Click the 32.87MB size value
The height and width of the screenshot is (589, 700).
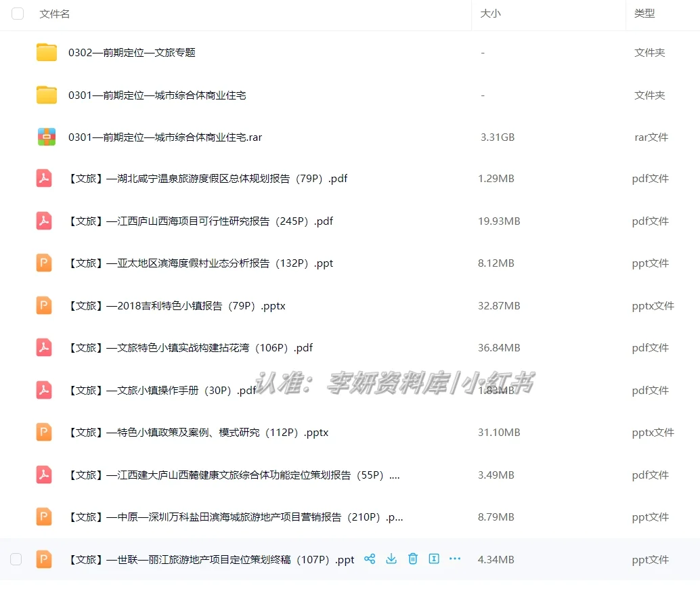coord(499,306)
